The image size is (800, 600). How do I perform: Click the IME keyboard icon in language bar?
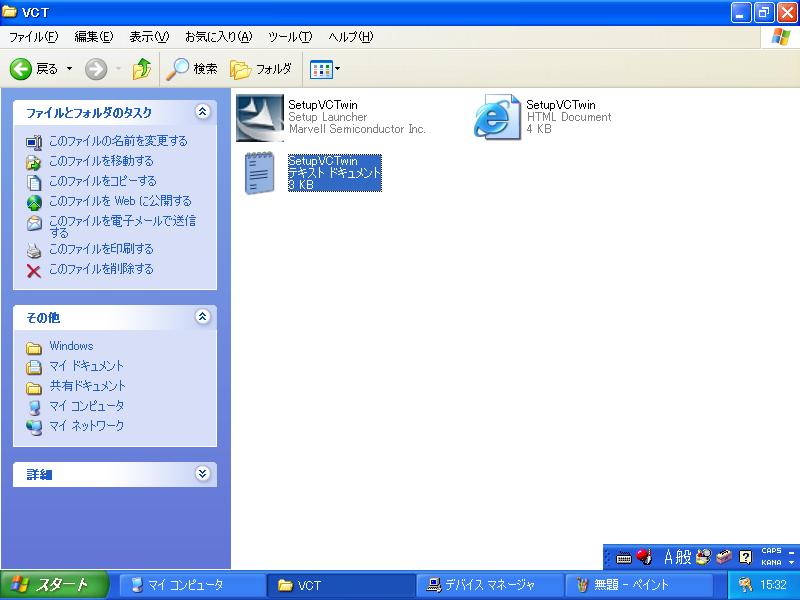(x=623, y=558)
